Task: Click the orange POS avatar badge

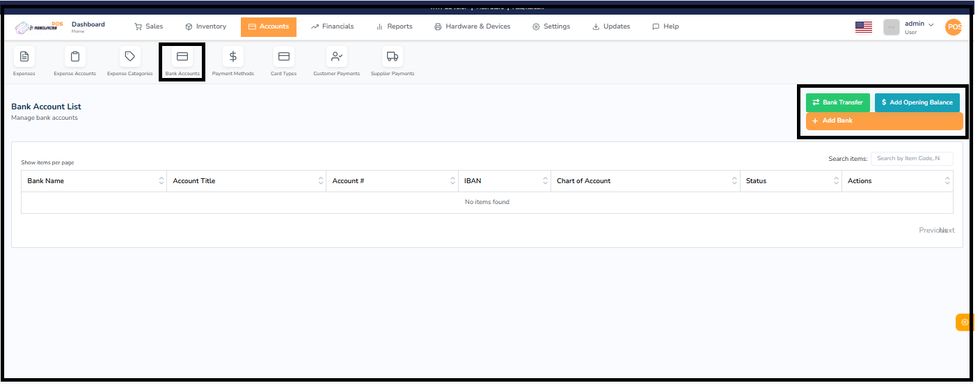Action: pyautogui.click(x=954, y=27)
